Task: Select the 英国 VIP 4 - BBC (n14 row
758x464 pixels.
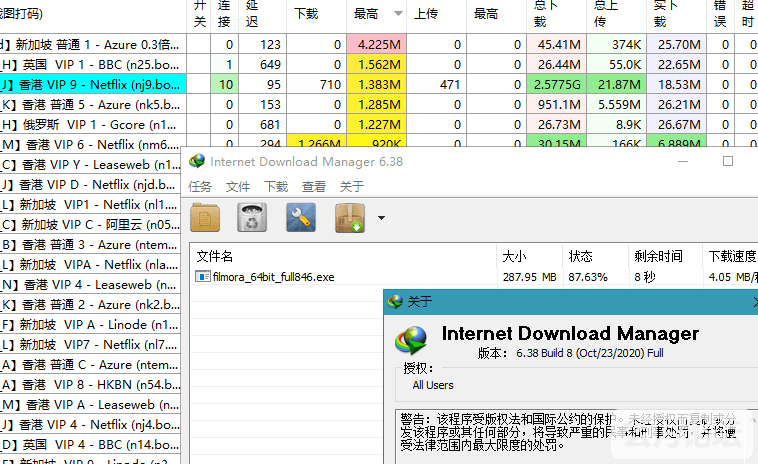Action: coord(90,445)
